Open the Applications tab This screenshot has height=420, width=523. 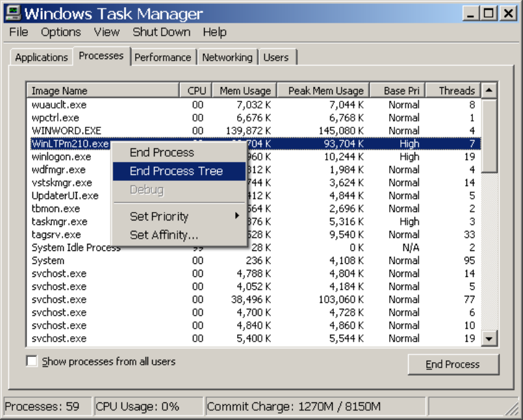point(41,57)
